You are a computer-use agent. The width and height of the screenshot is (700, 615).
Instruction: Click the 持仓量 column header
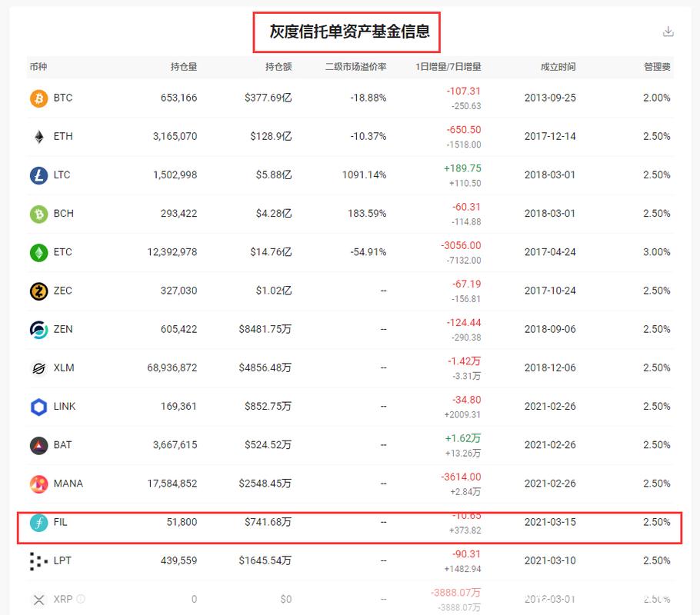(x=183, y=67)
